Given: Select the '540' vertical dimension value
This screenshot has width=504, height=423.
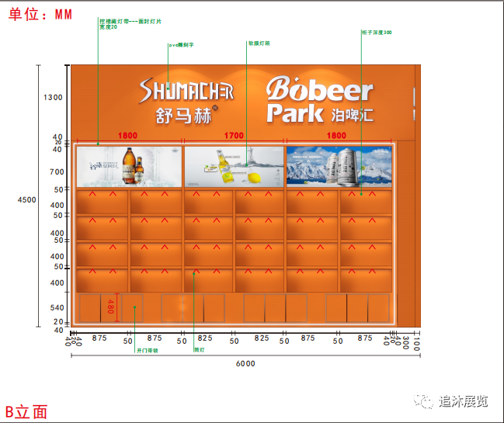Looking at the screenshot, I should coord(57,307).
